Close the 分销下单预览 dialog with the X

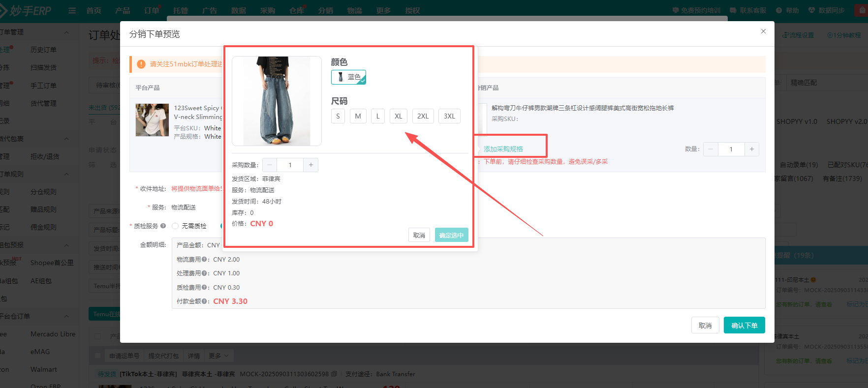tap(763, 31)
